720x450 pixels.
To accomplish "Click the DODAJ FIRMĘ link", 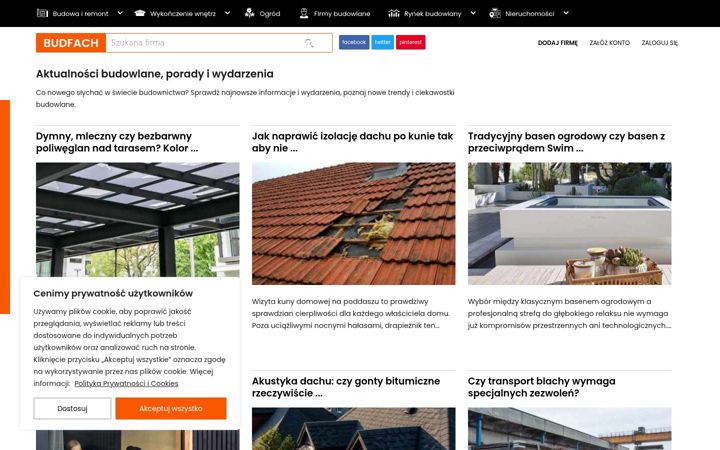I will tap(557, 43).
